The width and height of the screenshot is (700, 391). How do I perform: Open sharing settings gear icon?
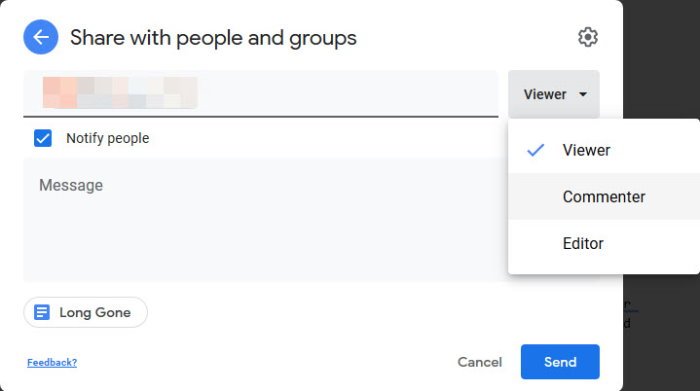pyautogui.click(x=588, y=37)
